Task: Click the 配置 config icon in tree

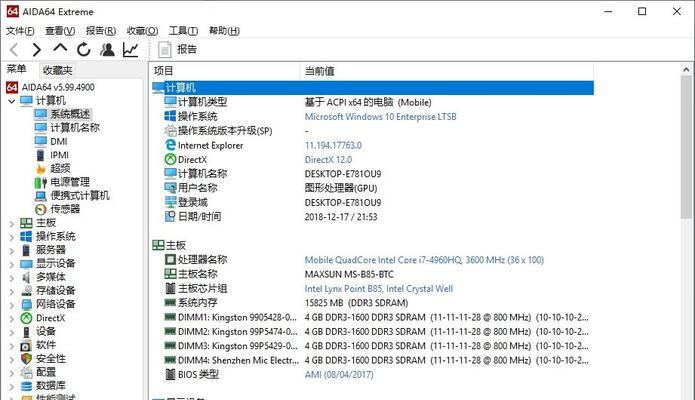Action: pos(26,373)
